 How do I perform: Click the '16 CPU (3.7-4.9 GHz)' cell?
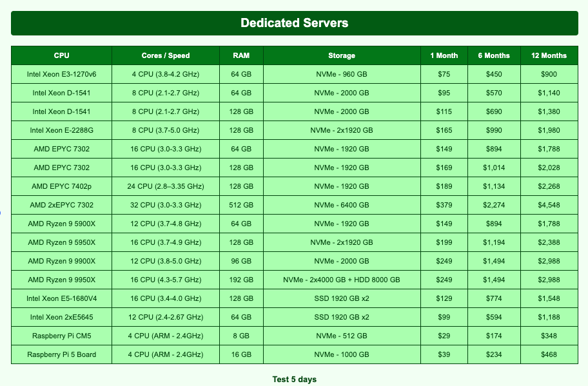(165, 242)
